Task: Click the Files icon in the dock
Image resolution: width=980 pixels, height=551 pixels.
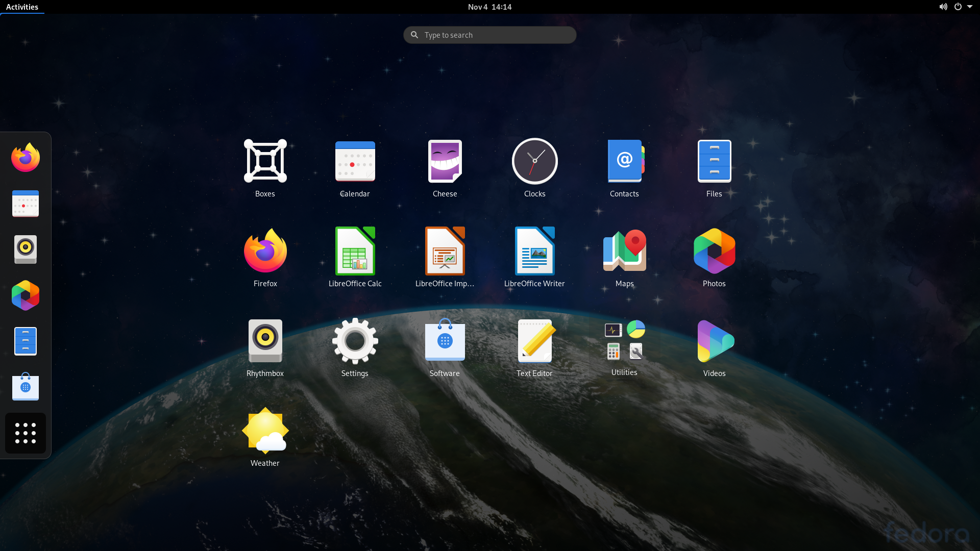Action: click(x=26, y=341)
